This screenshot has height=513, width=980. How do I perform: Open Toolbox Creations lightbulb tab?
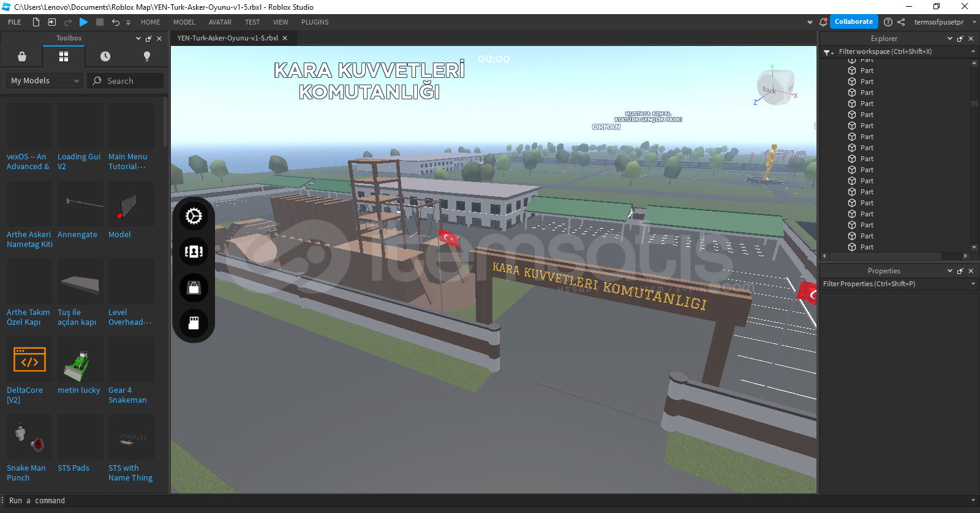147,56
